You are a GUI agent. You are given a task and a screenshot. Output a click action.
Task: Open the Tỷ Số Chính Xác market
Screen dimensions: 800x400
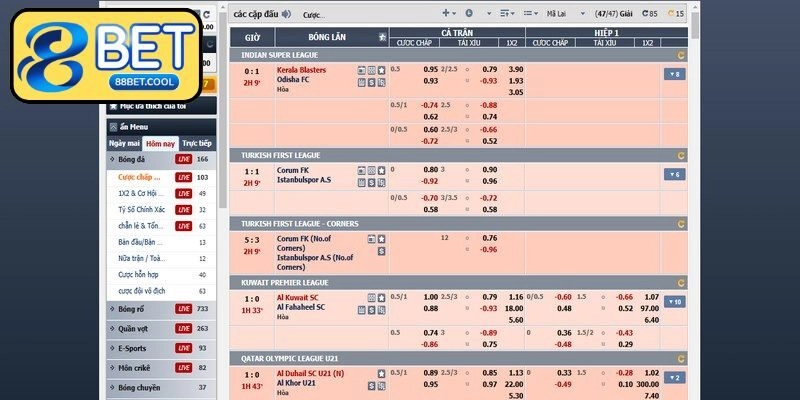click(x=143, y=209)
